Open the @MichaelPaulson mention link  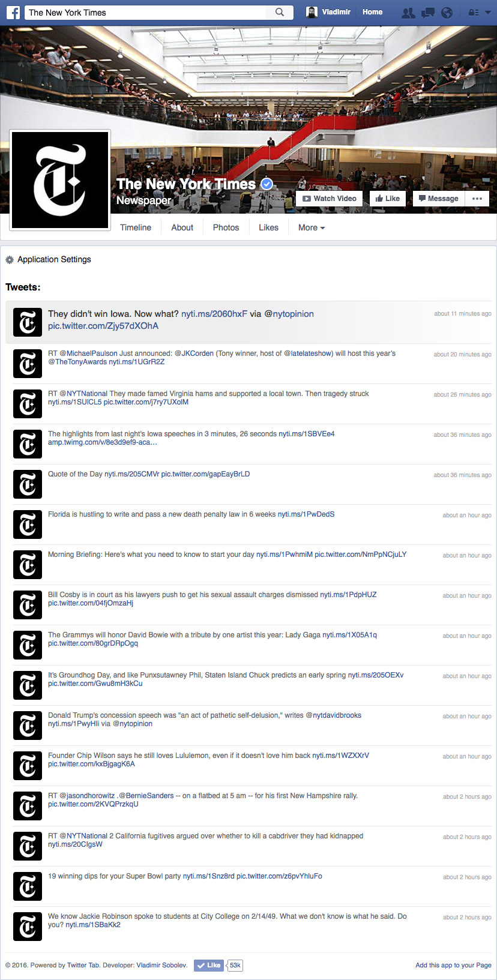pos(88,353)
